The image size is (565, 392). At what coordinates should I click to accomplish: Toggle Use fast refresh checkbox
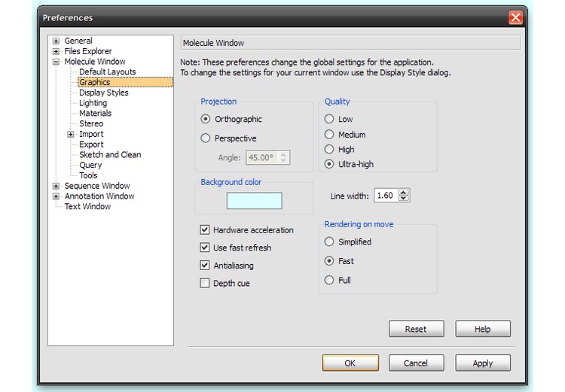(x=205, y=248)
